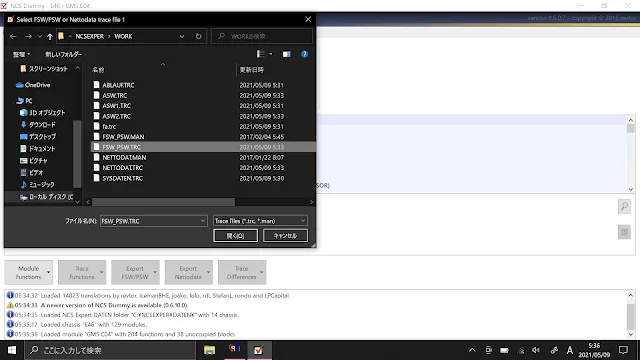The height and width of the screenshot is (360, 640).
Task: Click the sidebar tree vertical scrollbar
Action: click(77, 153)
